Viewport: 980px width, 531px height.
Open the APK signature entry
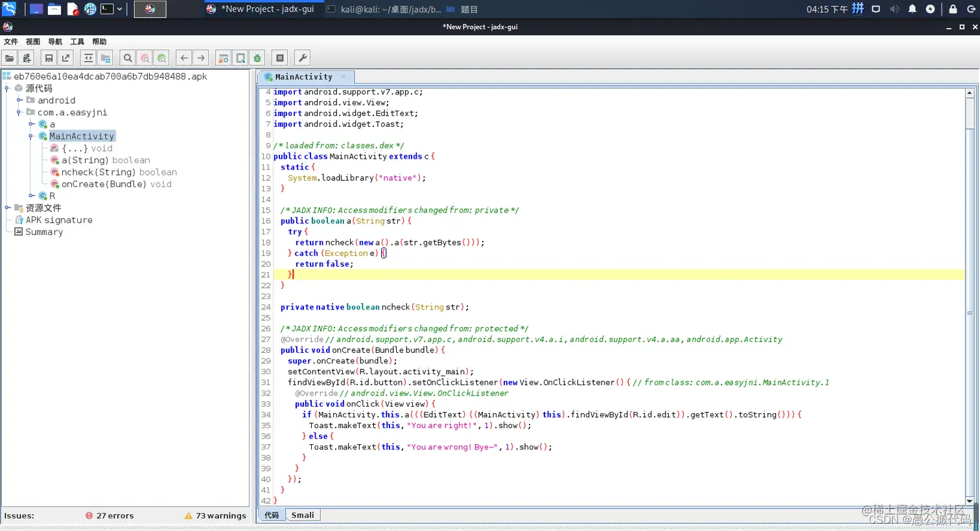click(58, 220)
